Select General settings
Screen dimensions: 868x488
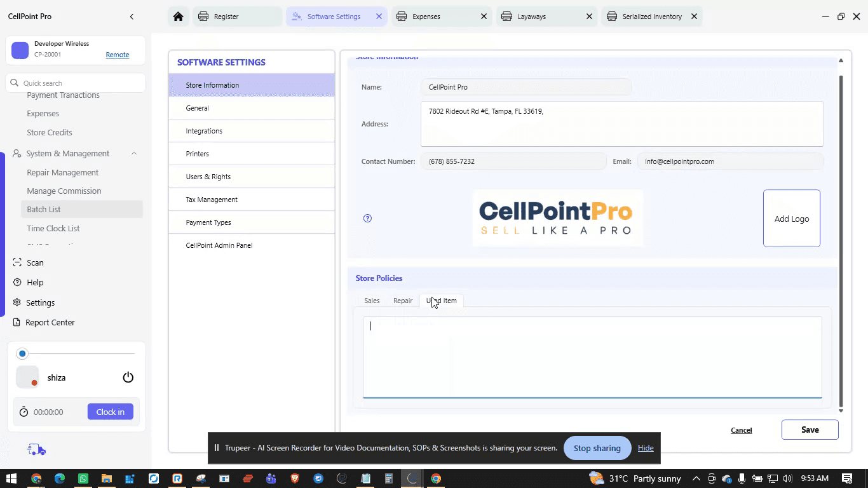[x=252, y=108]
